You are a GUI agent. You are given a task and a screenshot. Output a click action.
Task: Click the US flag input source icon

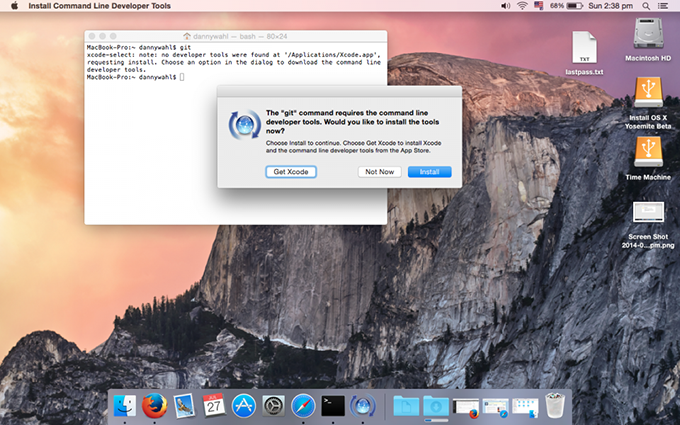coord(539,6)
